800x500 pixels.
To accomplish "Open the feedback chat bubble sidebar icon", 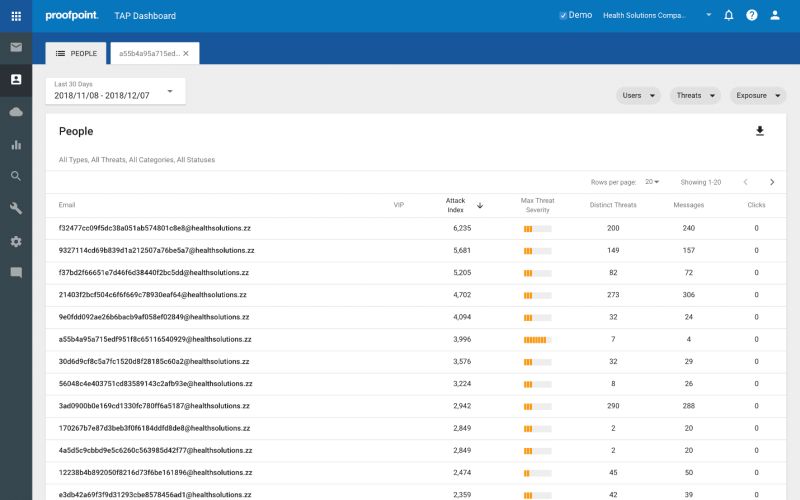I will [16, 272].
